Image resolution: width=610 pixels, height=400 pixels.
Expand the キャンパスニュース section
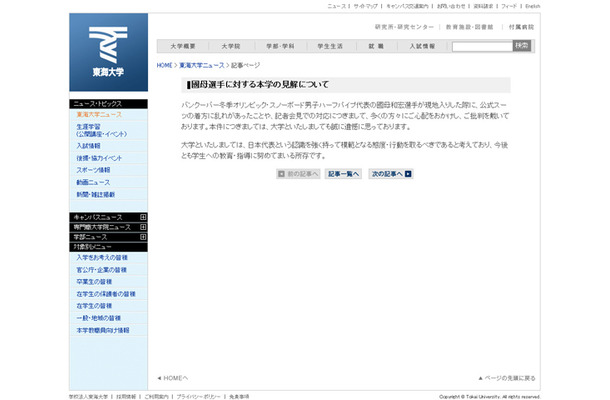point(143,217)
